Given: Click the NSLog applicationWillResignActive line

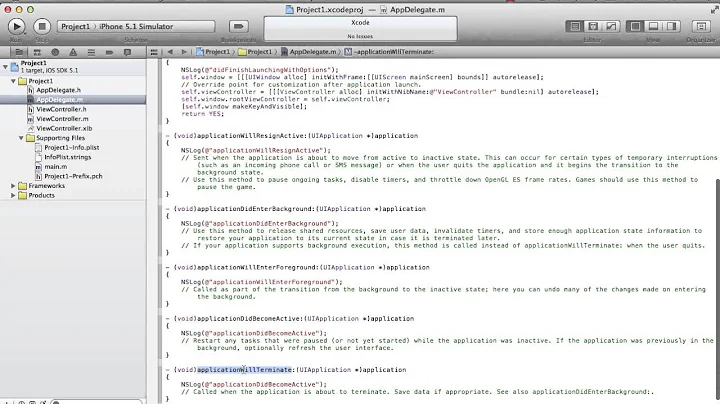Looking at the screenshot, I should click(x=255, y=150).
